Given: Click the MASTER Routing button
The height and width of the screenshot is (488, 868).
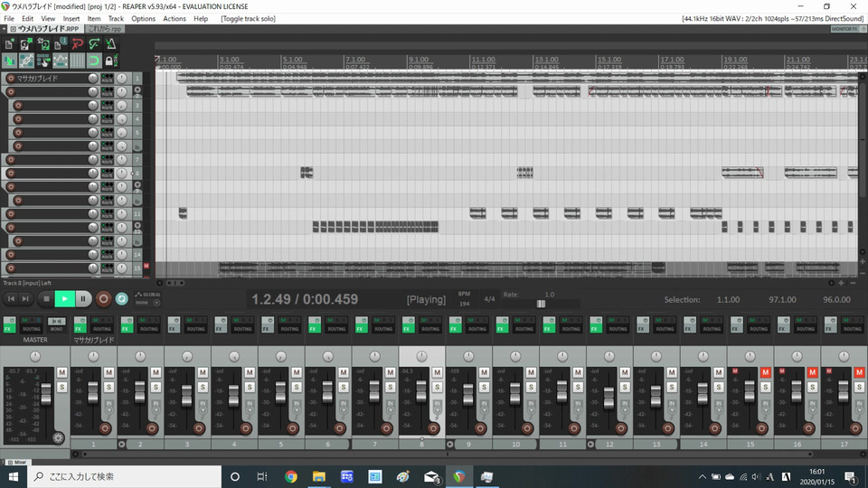Looking at the screenshot, I should (31, 324).
